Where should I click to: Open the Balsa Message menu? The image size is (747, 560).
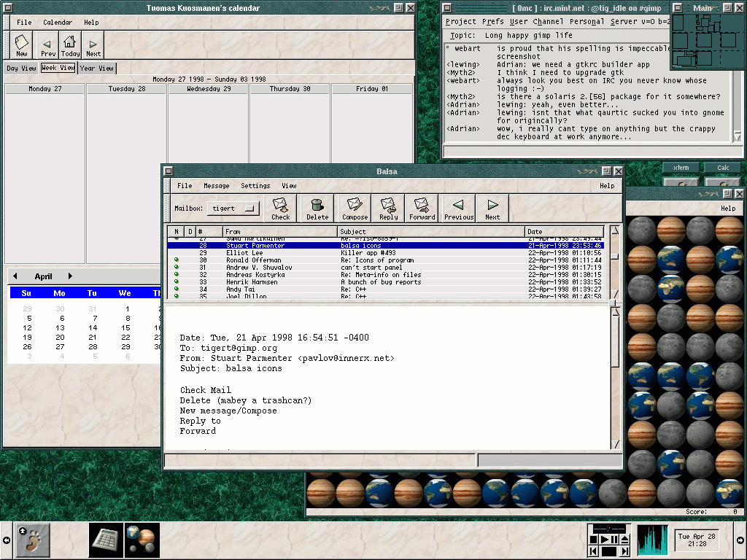[x=216, y=186]
